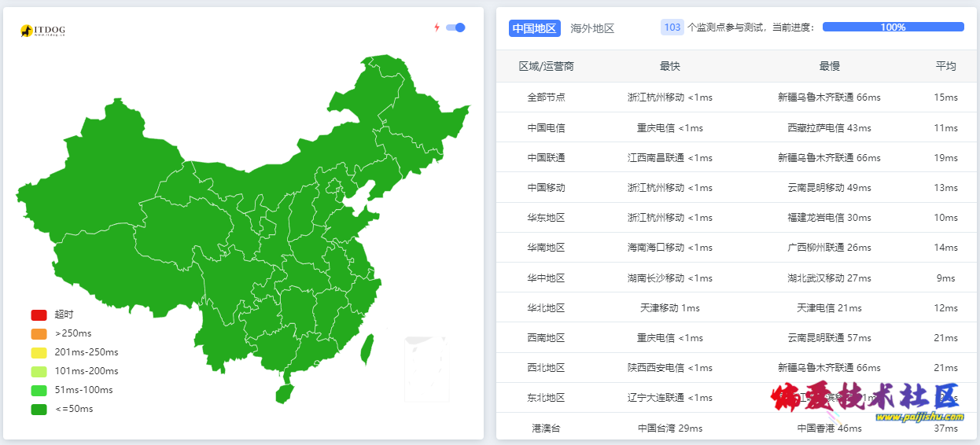980x445 pixels.
Task: Click the 平均 column header
Action: pyautogui.click(x=945, y=66)
